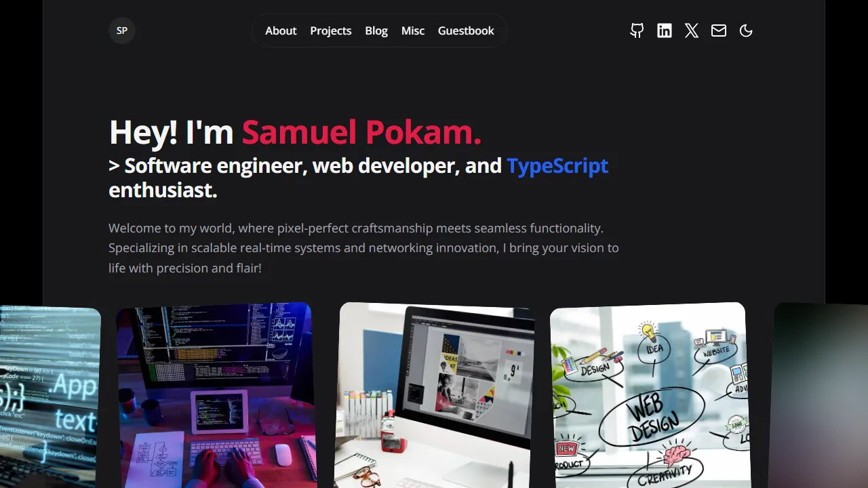Open the Projects nav item

[x=331, y=30]
